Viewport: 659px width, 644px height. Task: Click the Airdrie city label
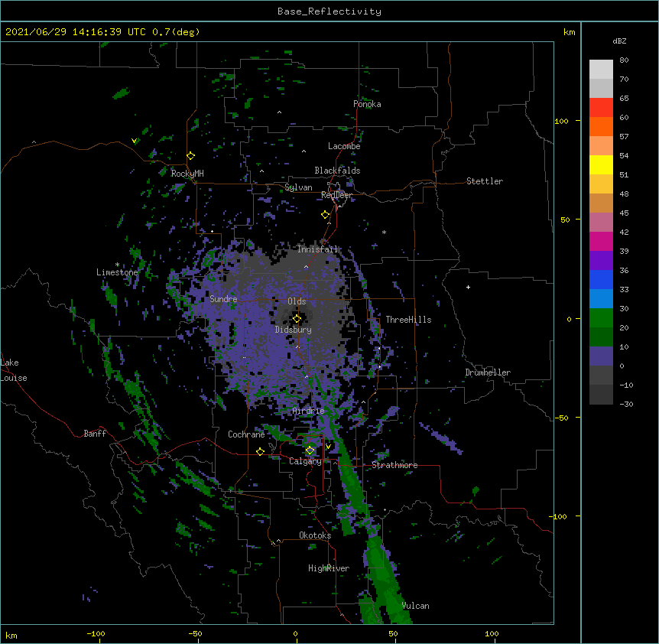point(309,411)
